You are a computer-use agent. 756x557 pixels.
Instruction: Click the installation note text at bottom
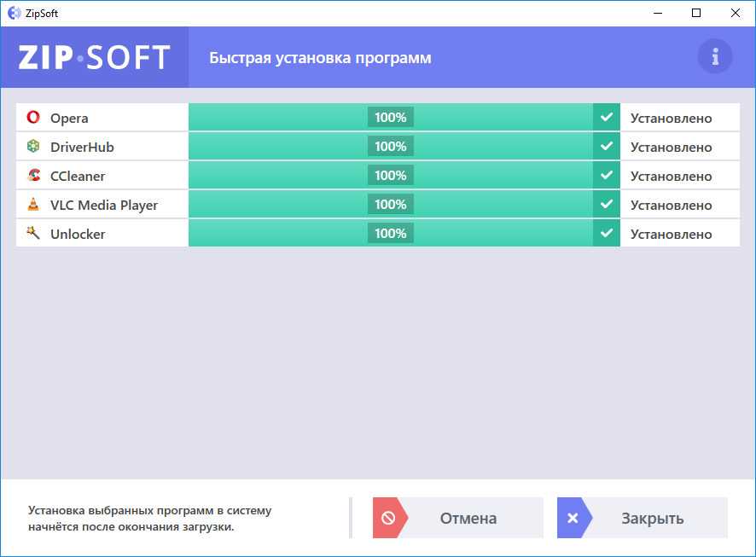(x=150, y=519)
